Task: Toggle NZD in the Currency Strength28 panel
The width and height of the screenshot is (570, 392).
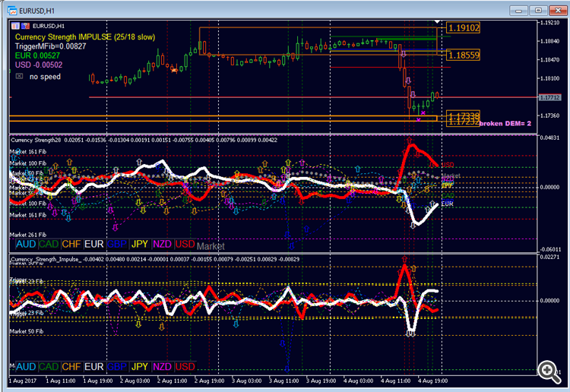Action: coord(162,244)
